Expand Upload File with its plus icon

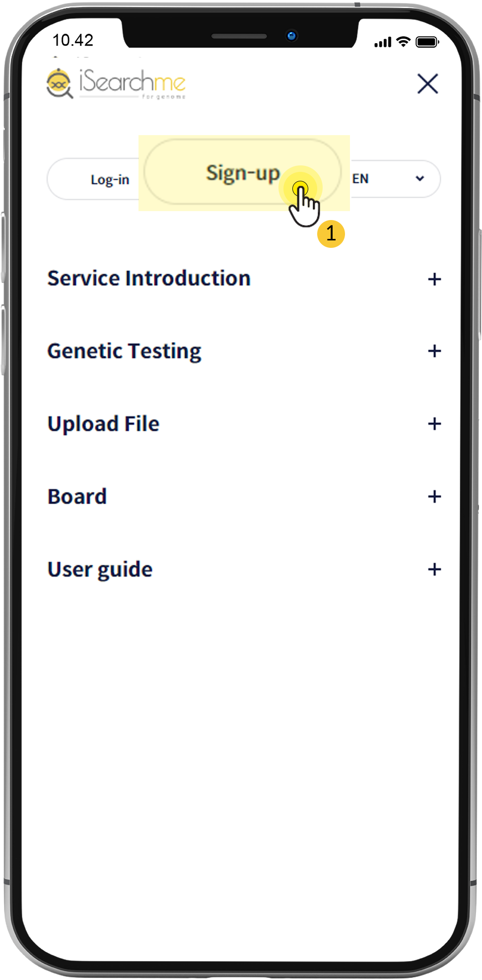434,424
